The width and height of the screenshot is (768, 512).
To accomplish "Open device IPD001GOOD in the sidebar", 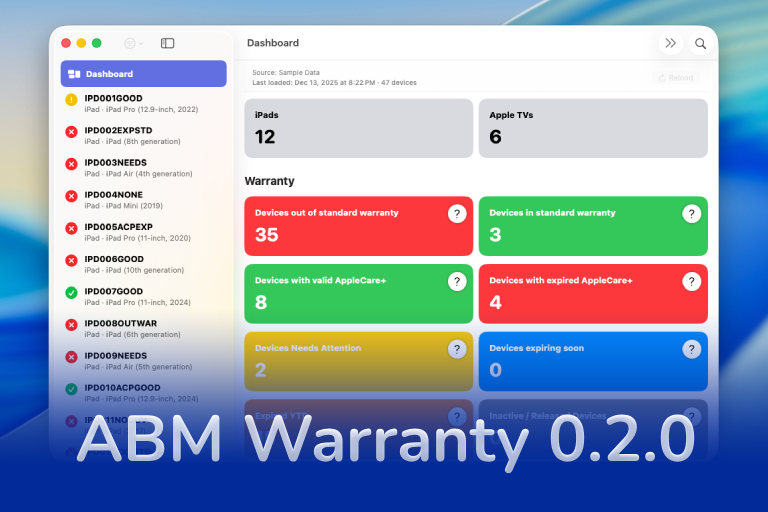I will (144, 103).
